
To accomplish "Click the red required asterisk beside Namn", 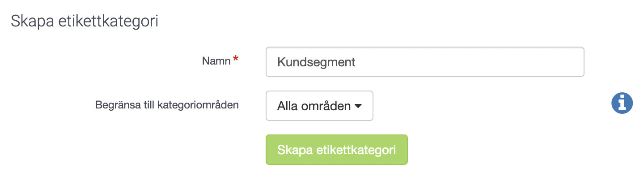I will point(235,60).
